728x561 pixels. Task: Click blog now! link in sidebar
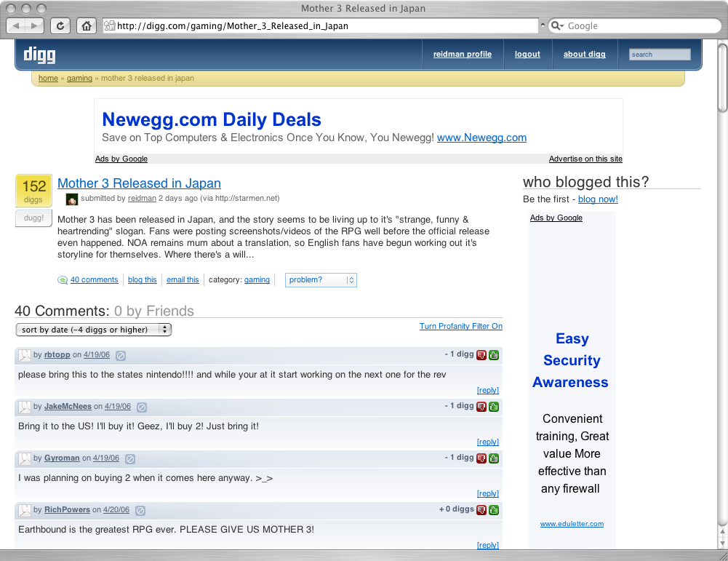(598, 199)
